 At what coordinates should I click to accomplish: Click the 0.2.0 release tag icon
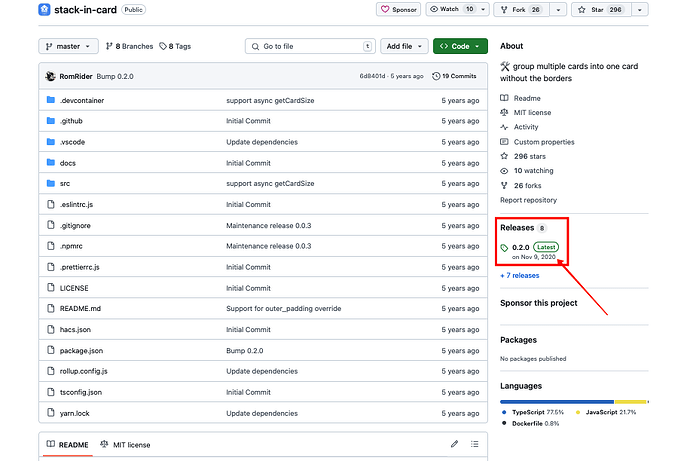(505, 247)
